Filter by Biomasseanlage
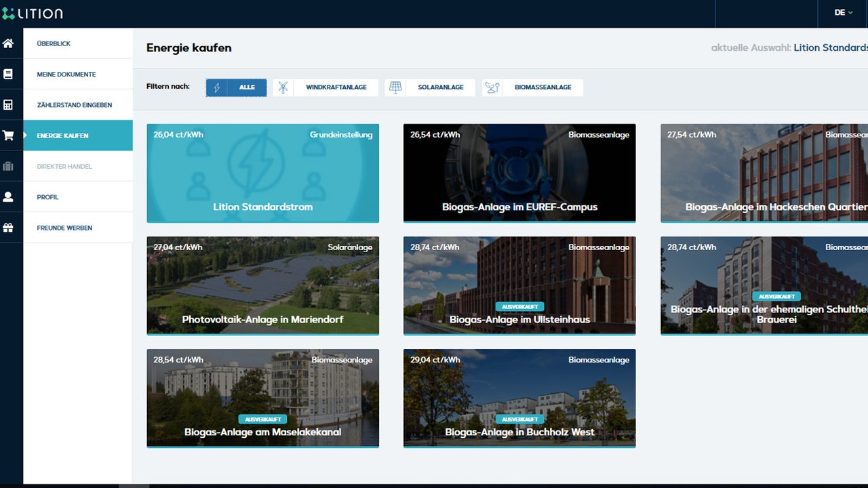The image size is (868, 488). click(532, 87)
